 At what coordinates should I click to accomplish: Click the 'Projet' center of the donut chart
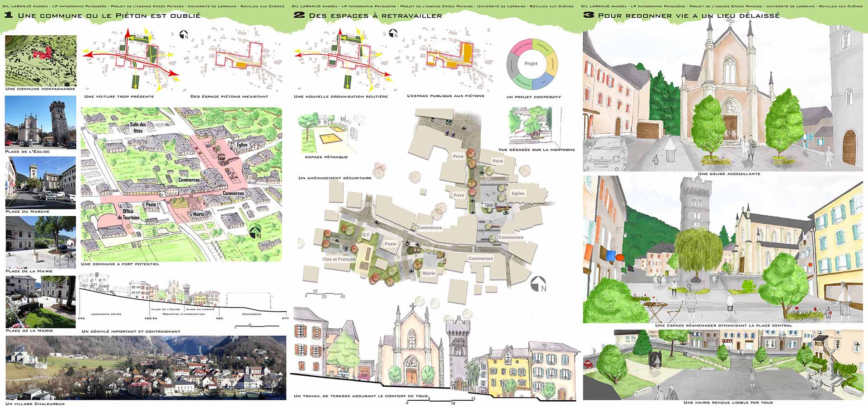click(x=531, y=64)
